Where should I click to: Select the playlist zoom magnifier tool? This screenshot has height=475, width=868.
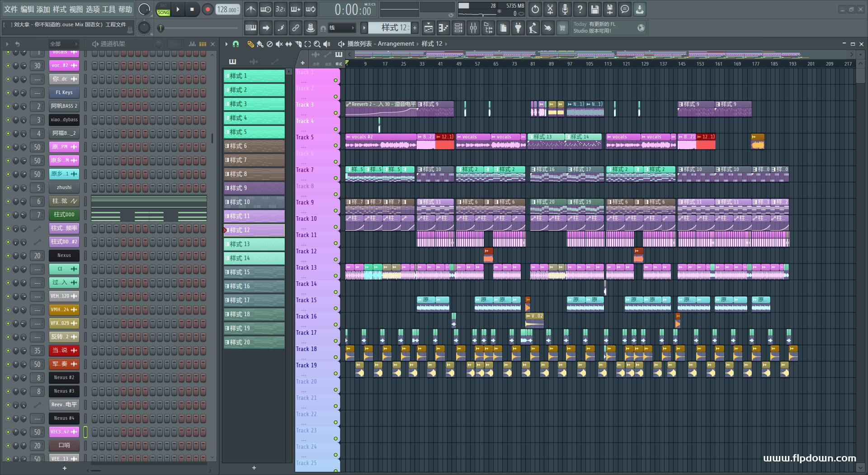pyautogui.click(x=317, y=44)
